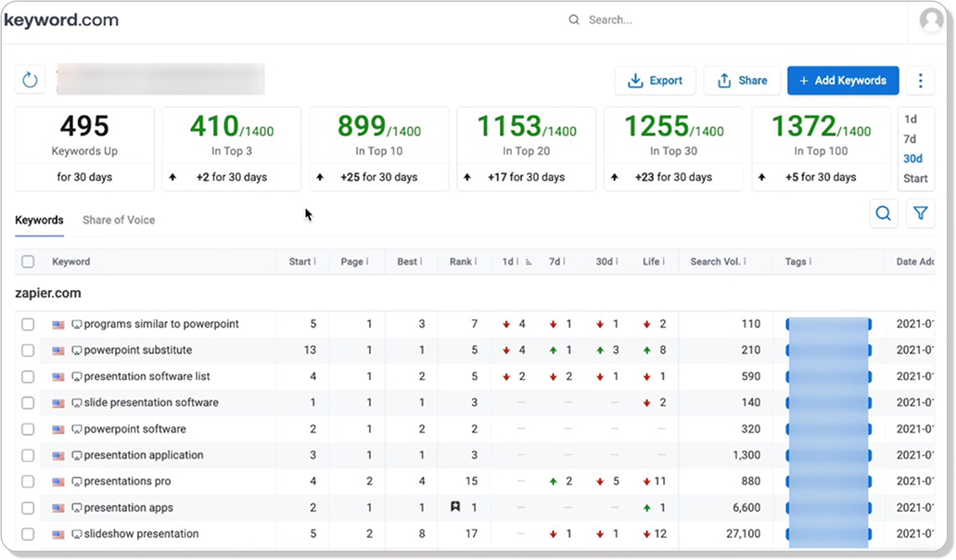
Task: Open the In Top 30 summary card
Action: click(674, 148)
